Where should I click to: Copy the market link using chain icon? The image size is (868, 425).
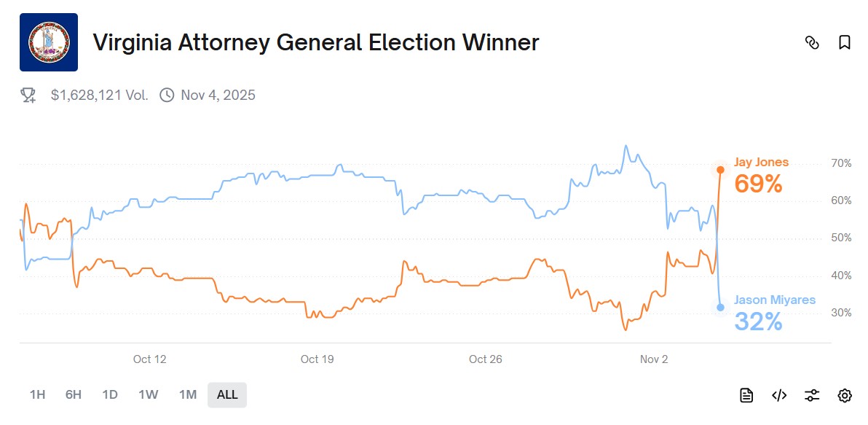tap(813, 43)
